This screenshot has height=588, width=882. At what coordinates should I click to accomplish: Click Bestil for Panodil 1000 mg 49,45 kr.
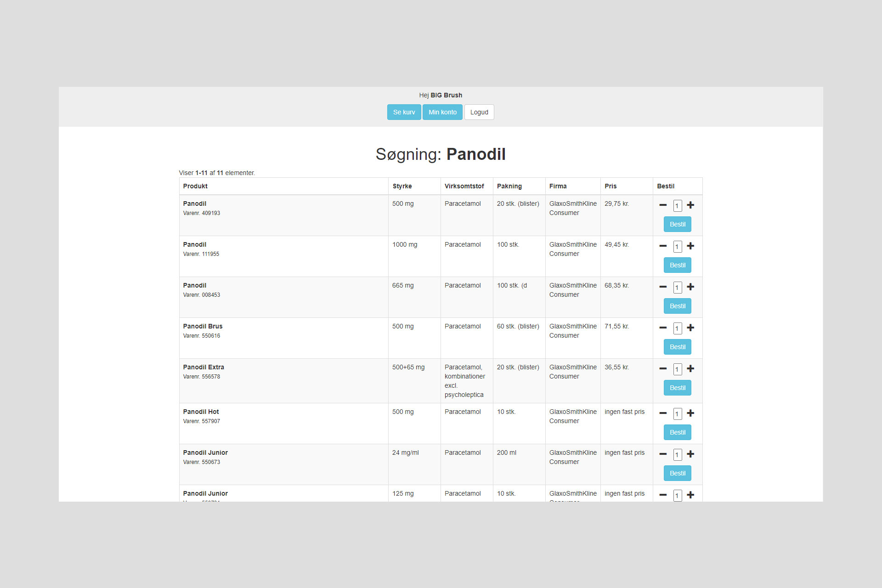[677, 265]
